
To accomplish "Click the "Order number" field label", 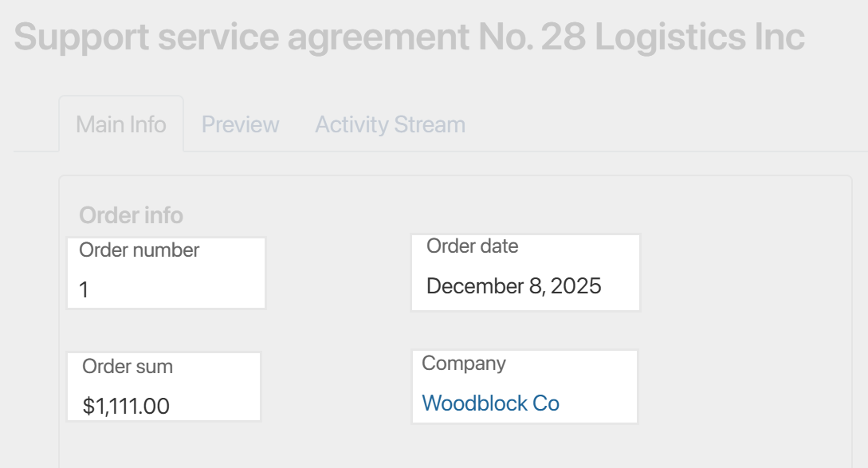I will point(139,250).
